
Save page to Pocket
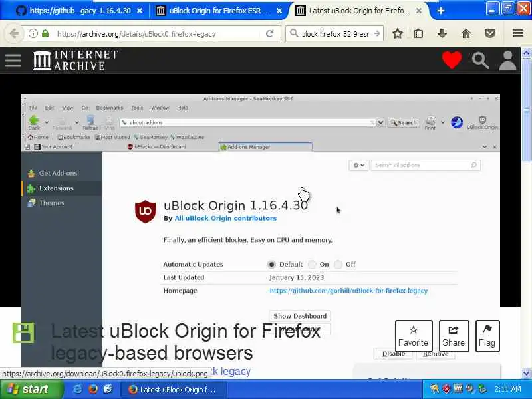click(490, 33)
